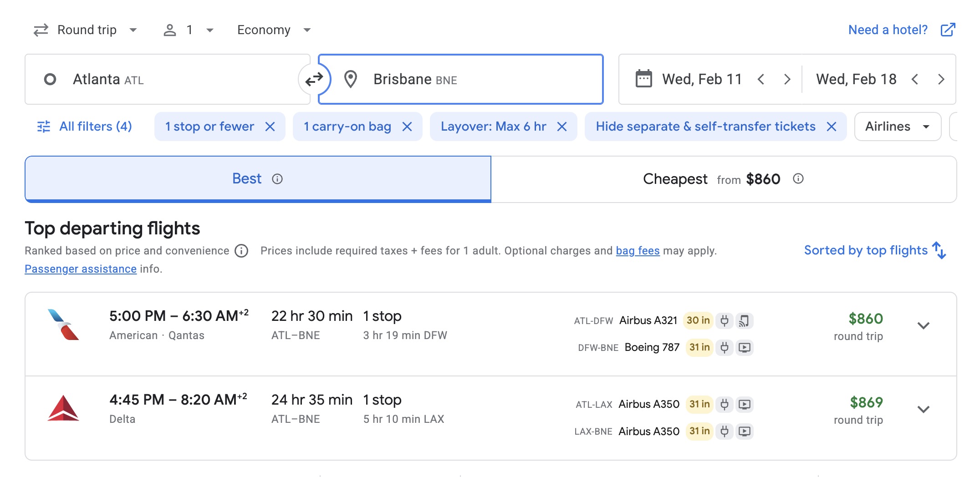Disable the 'Hide separate & self-transfer tickets' filter
This screenshot has width=980, height=477.
(x=832, y=127)
